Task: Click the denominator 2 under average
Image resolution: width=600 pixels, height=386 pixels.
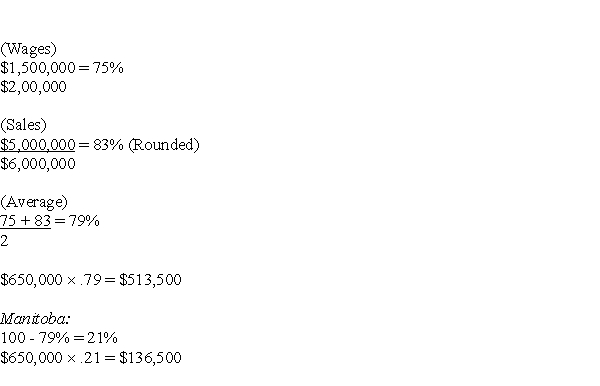Action: click(4, 241)
